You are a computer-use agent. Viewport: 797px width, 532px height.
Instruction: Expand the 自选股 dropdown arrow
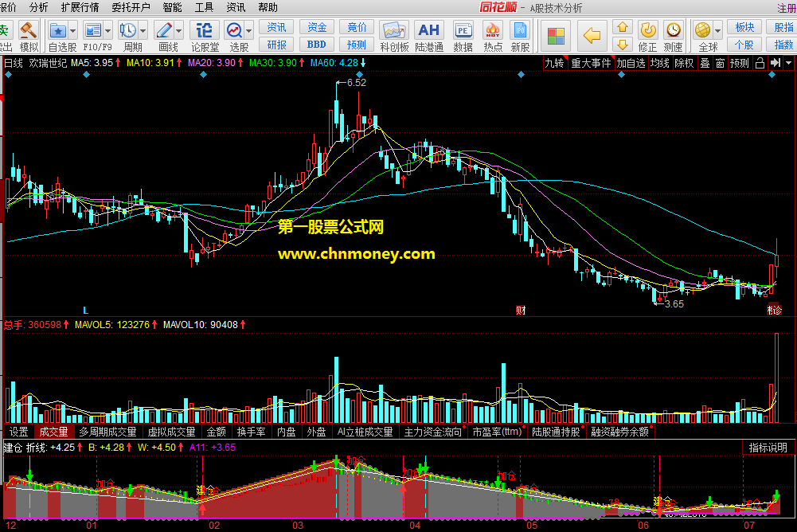click(72, 31)
